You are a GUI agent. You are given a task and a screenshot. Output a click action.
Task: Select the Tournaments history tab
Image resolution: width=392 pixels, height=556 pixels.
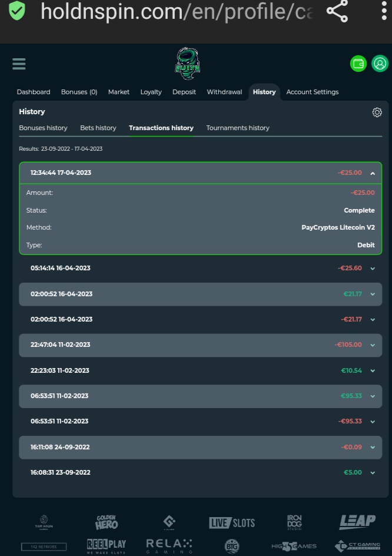[238, 128]
